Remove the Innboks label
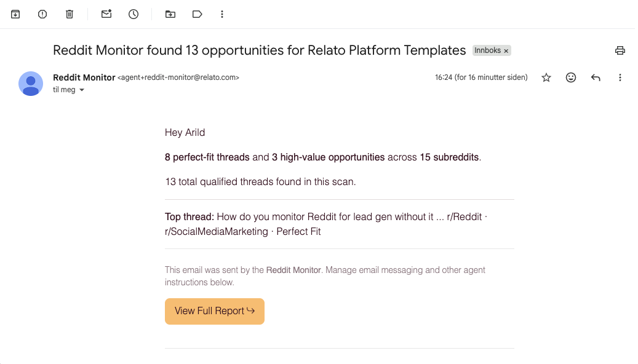The height and width of the screenshot is (364, 638). coord(506,50)
